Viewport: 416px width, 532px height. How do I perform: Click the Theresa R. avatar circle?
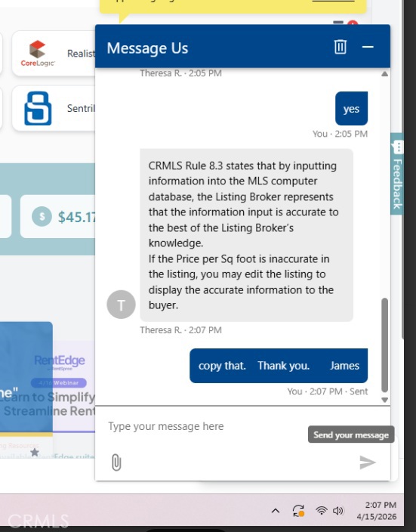point(121,305)
